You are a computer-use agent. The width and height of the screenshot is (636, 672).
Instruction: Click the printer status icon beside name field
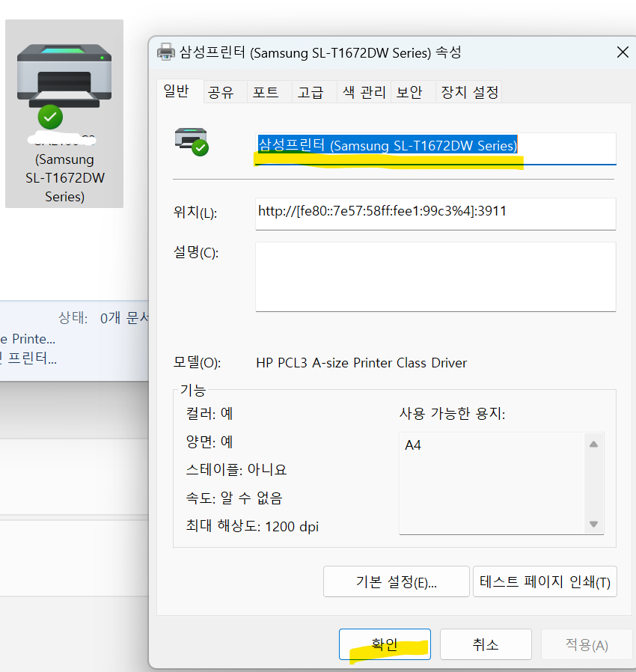pos(192,142)
